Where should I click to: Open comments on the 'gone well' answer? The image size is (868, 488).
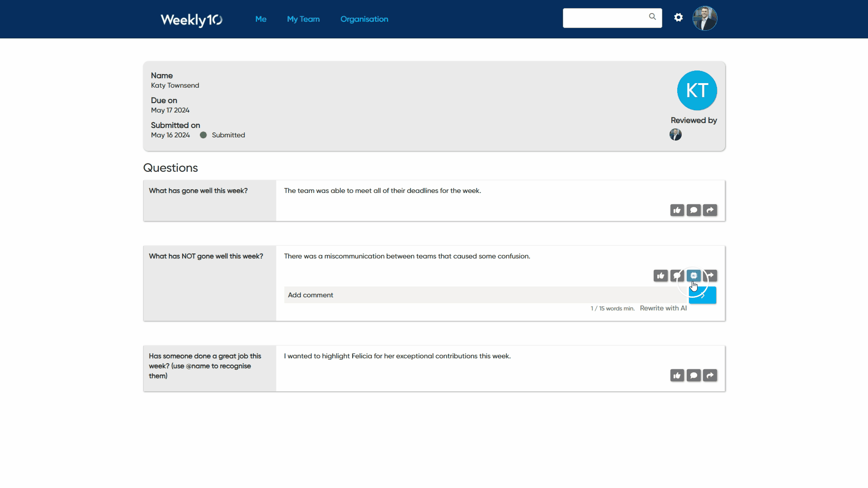tap(693, 210)
